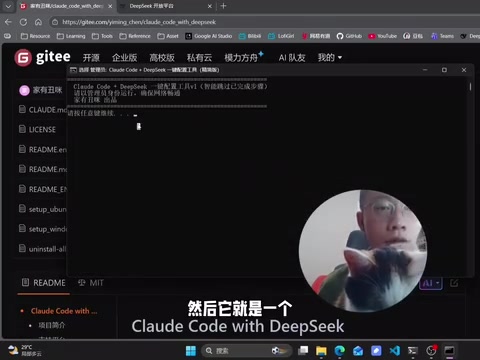Open Task View in the taskbar
Viewport: 480px width, 360px height.
303,351
